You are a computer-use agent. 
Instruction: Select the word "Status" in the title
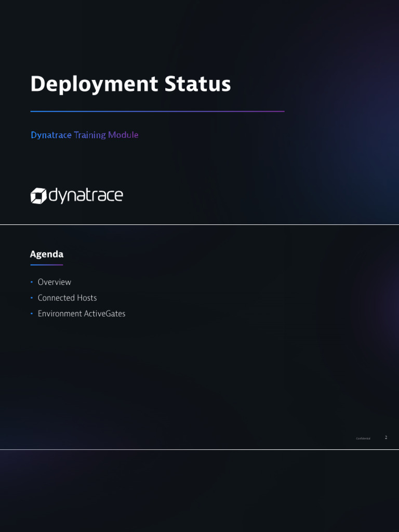(x=197, y=84)
